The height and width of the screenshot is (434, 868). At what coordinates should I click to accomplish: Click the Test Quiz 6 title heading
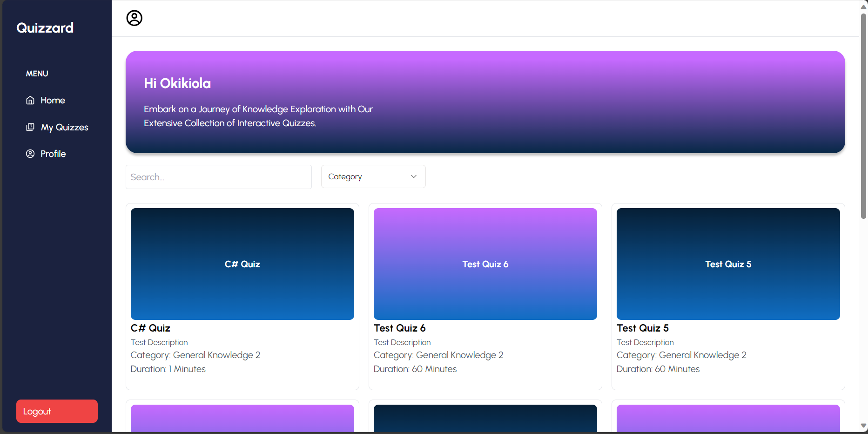click(400, 328)
